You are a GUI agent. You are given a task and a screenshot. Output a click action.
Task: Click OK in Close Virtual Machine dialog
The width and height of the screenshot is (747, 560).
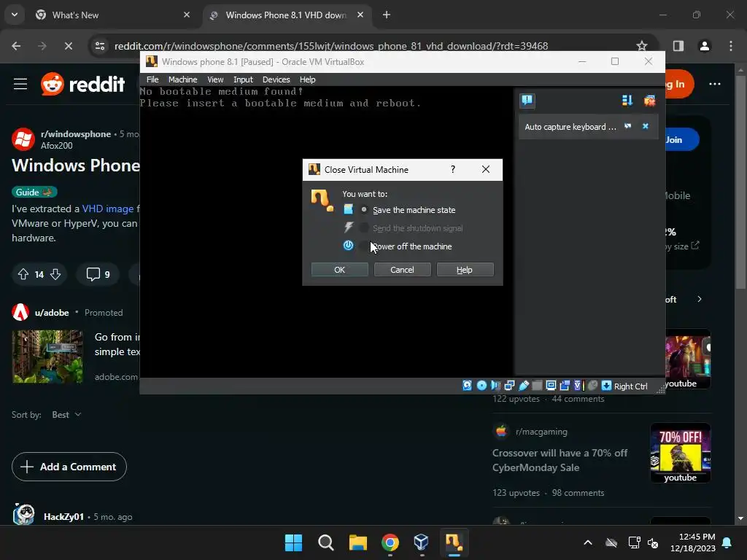[x=340, y=270]
